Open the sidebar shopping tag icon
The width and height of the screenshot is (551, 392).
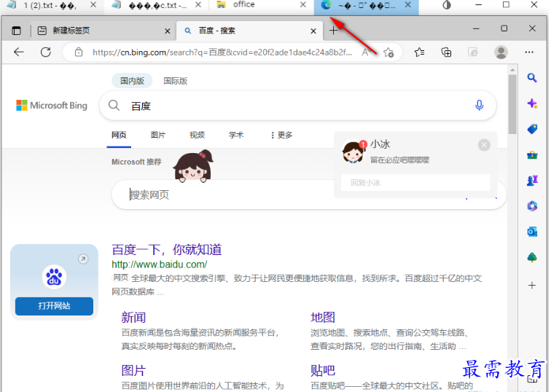[532, 129]
